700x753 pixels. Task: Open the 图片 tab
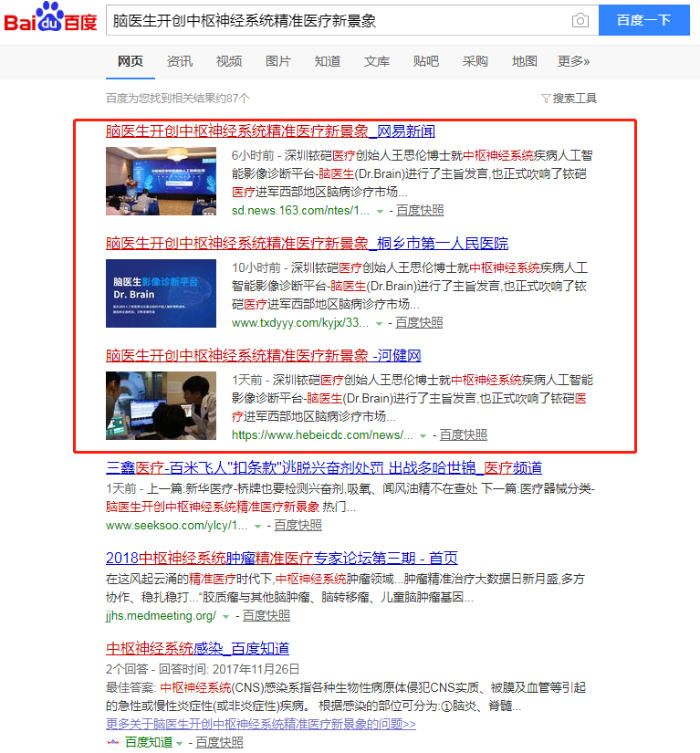point(278,61)
